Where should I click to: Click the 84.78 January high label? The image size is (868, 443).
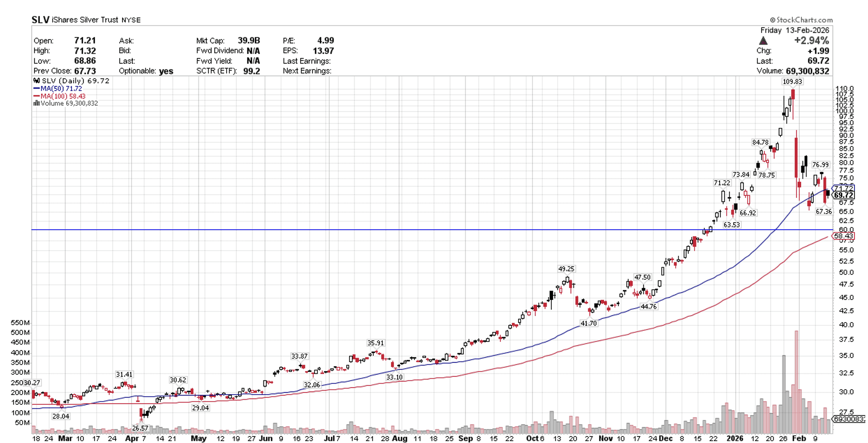point(760,143)
